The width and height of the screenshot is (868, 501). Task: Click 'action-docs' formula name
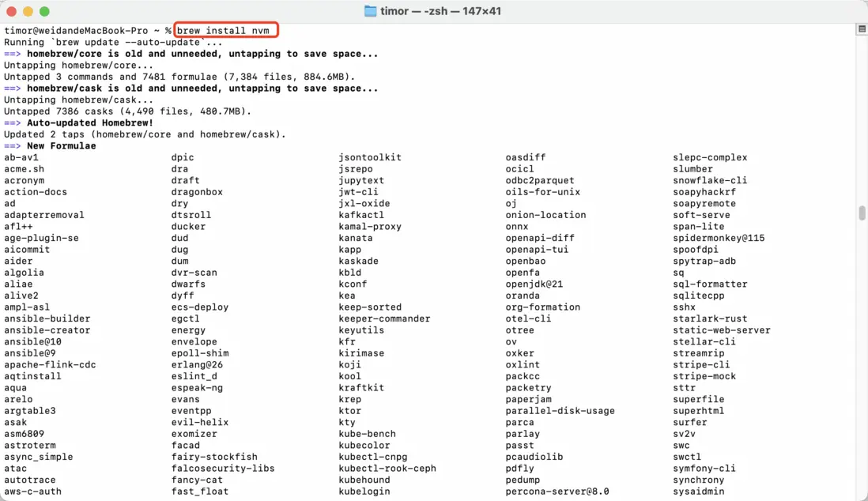36,192
